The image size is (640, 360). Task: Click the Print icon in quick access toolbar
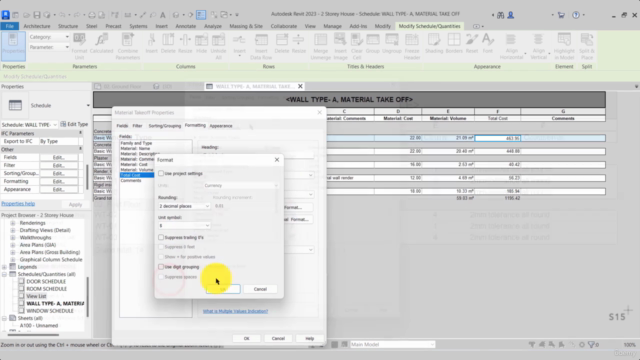(92, 15)
